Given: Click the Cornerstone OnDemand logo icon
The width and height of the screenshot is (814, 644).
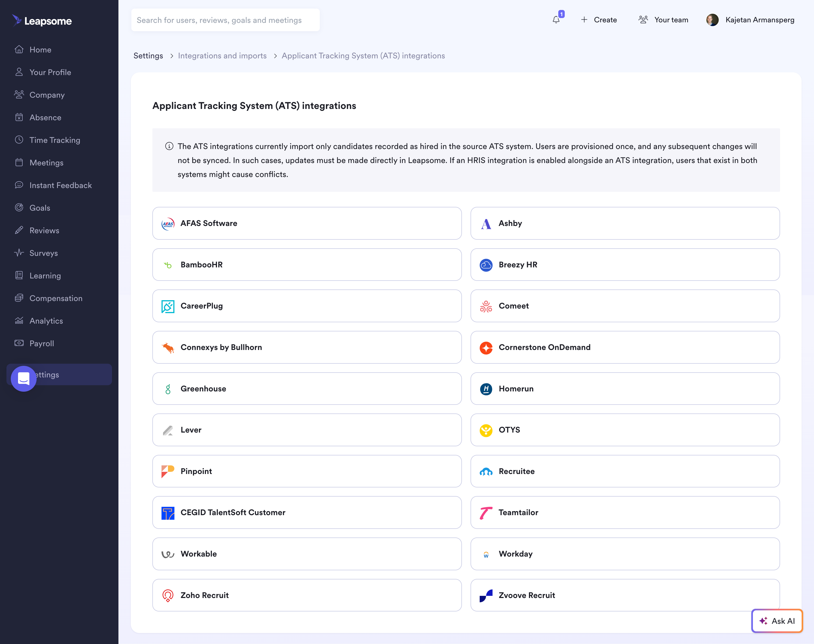Looking at the screenshot, I should pos(486,348).
